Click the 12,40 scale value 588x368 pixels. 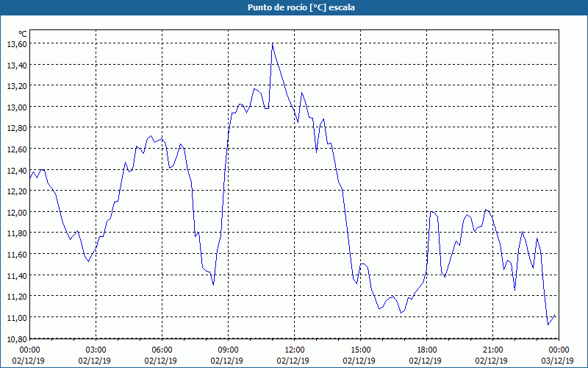[x=17, y=170]
